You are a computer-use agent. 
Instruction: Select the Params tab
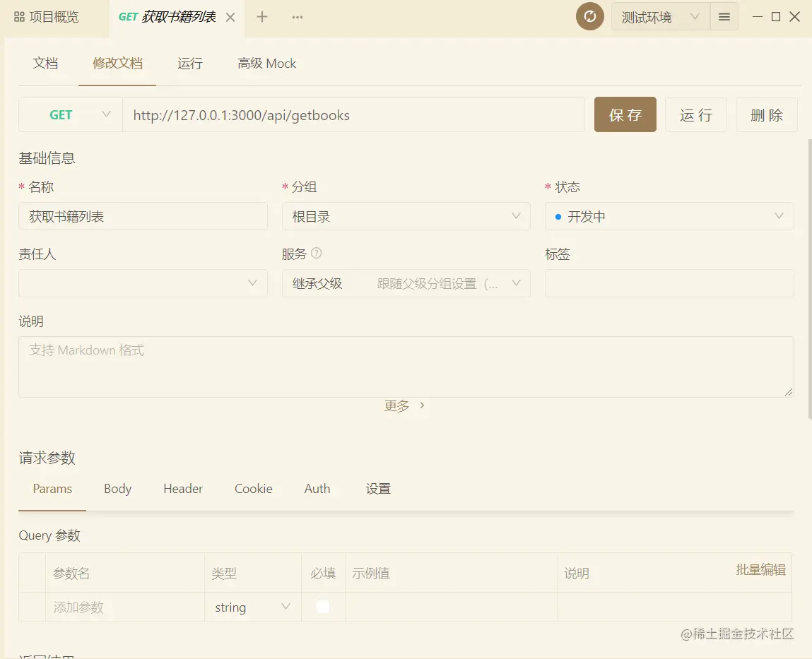[x=52, y=489]
